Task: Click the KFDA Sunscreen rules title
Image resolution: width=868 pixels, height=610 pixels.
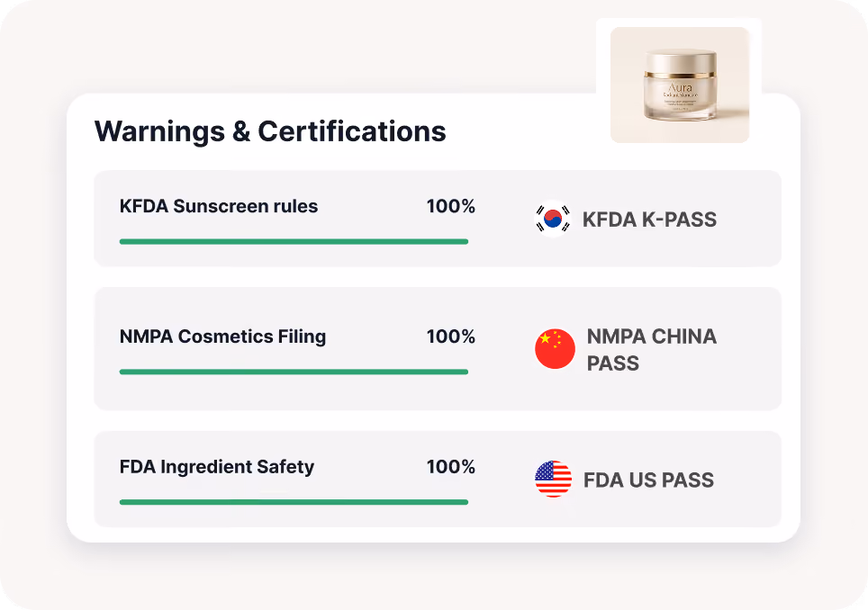Action: [219, 206]
